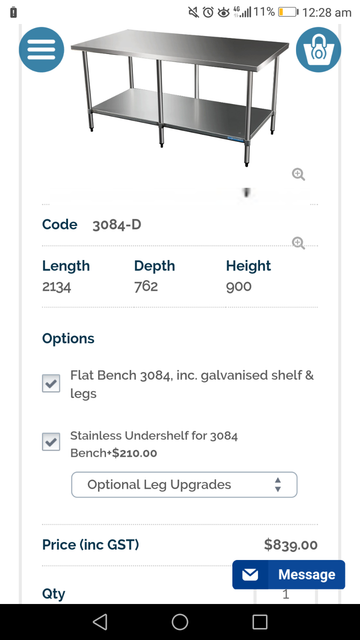Tap the zoom icon beside Code row
Screen dimensions: 360x640
(298, 243)
